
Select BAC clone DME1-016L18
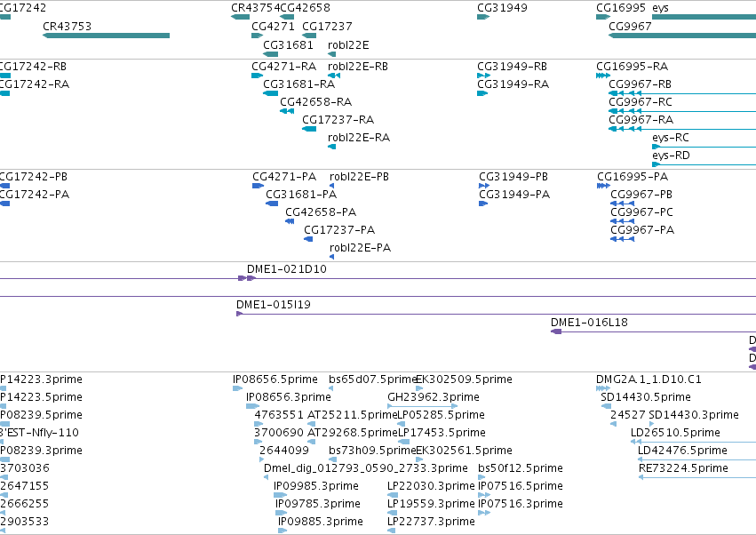589,323
